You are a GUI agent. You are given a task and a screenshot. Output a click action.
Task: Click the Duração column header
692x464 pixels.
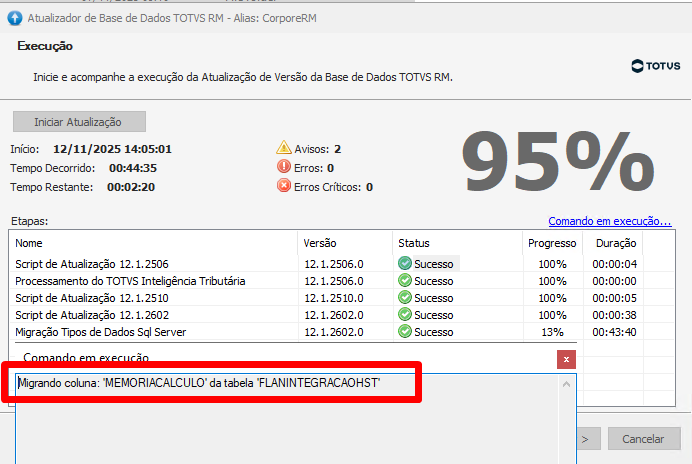[613, 243]
